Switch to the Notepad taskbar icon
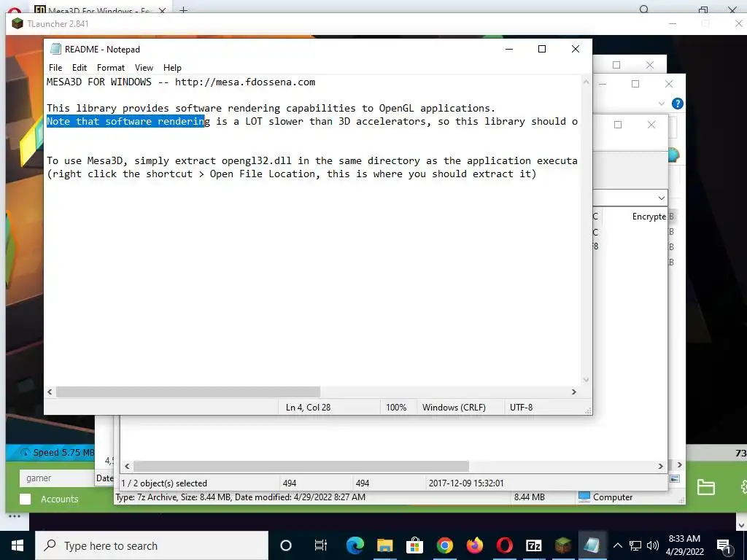The image size is (747, 560). (x=592, y=545)
